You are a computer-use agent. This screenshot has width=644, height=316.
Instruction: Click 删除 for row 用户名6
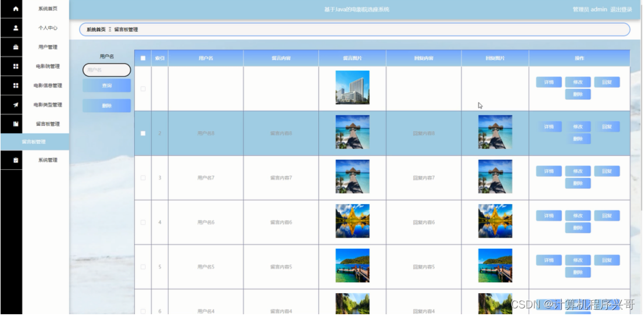point(578,228)
